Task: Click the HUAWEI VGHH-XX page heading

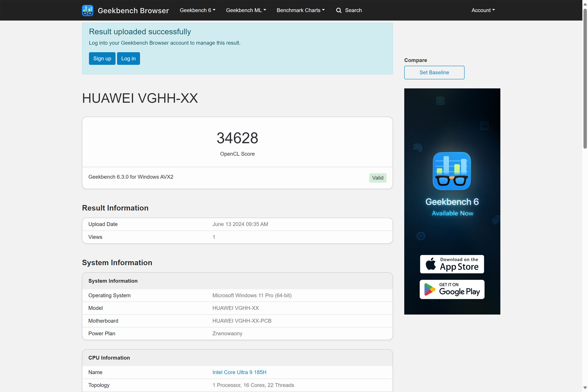Action: click(140, 98)
